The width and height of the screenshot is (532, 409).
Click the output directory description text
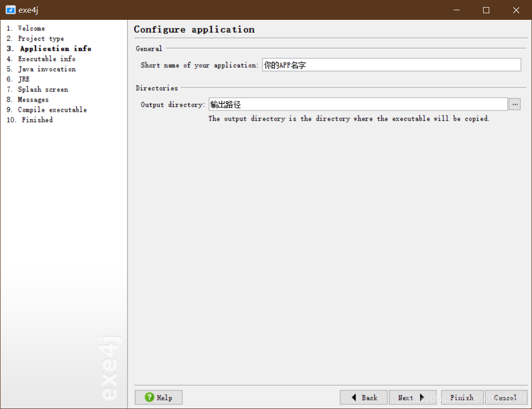click(x=349, y=119)
